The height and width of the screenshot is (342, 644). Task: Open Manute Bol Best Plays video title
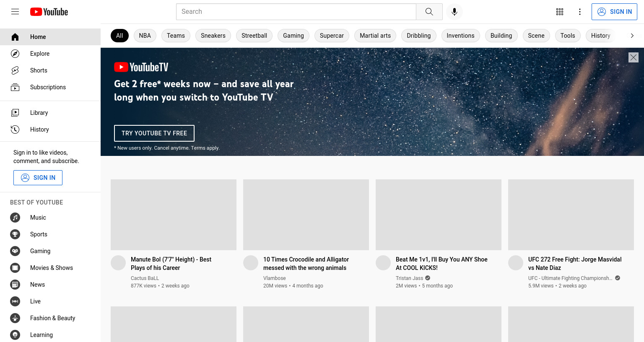171,264
